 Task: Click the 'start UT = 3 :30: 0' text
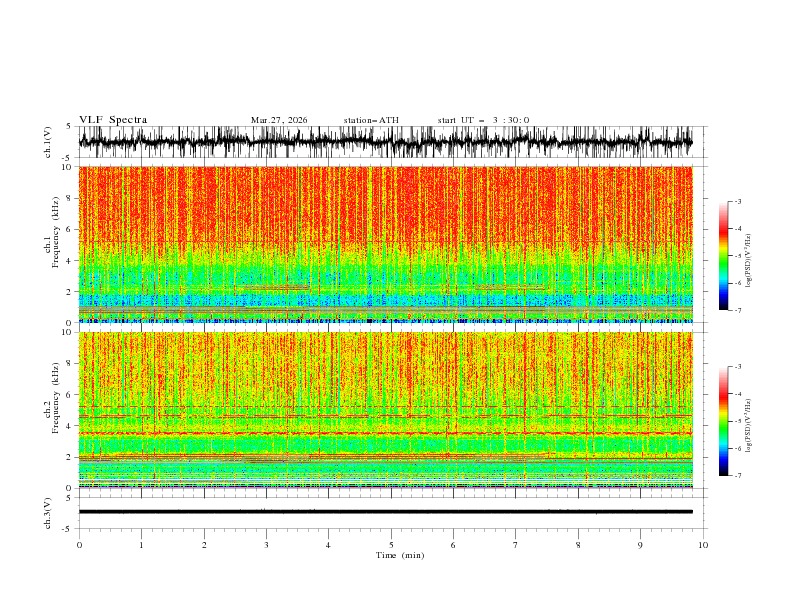click(x=483, y=120)
